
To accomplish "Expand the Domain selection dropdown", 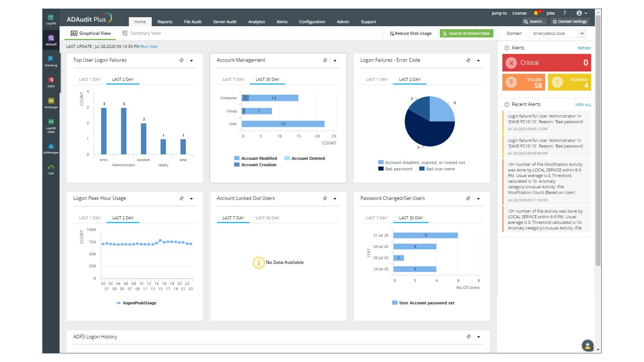I will coord(582,33).
